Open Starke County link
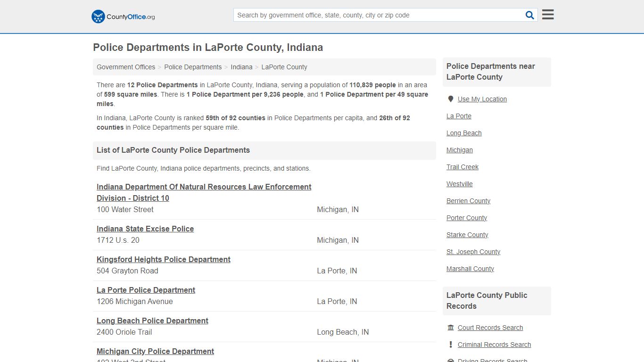Viewport: 644px width, 362px height. click(467, 235)
